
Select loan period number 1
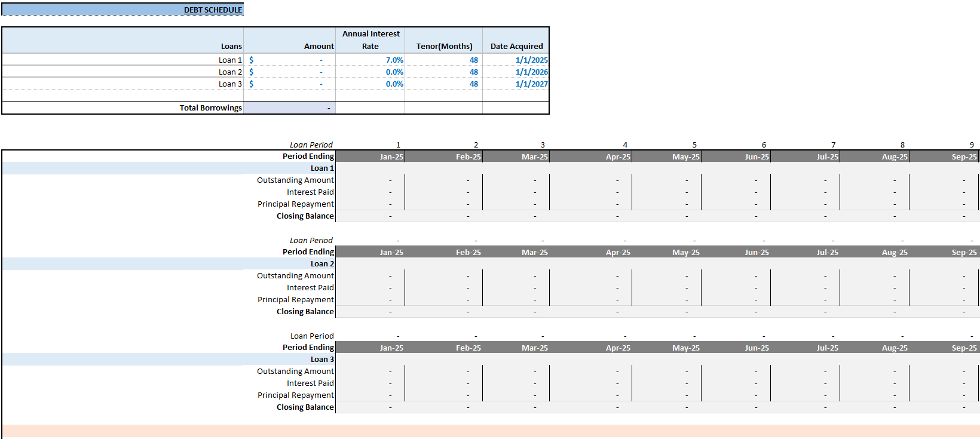398,145
